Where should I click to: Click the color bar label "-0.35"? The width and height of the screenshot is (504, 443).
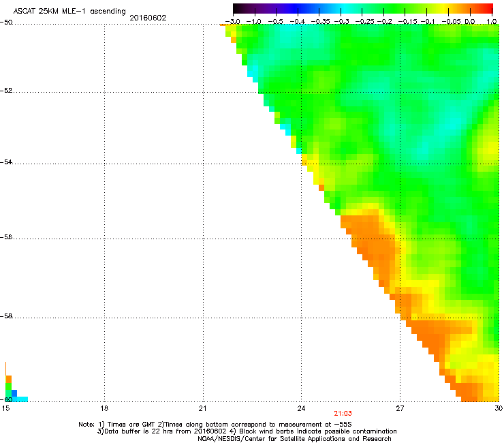[x=320, y=22]
